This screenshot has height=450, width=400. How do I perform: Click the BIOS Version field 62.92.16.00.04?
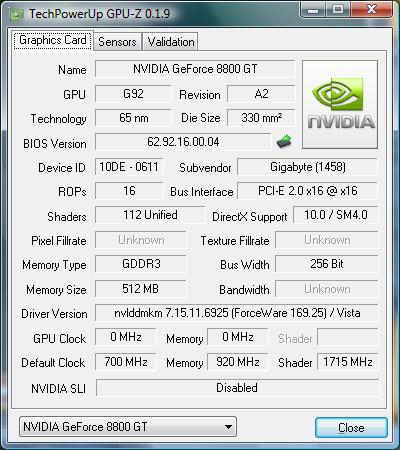pyautogui.click(x=183, y=142)
